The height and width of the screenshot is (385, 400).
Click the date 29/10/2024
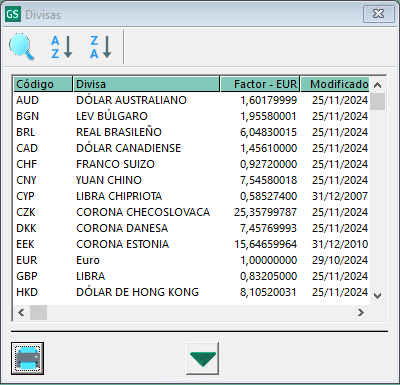coord(340,260)
